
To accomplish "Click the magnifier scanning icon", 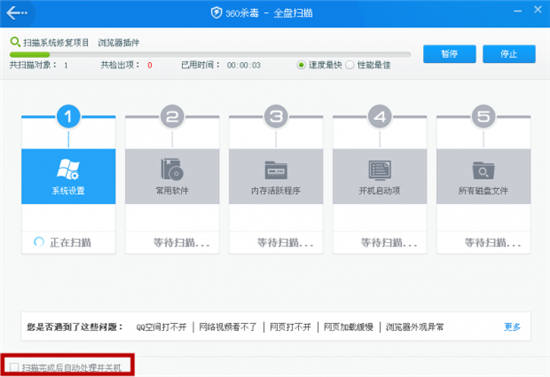I will click(x=15, y=42).
